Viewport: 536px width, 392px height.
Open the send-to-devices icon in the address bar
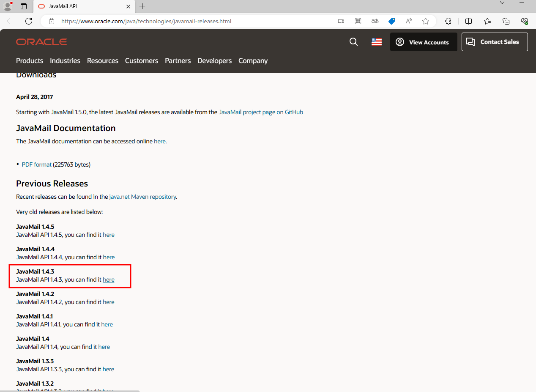(x=341, y=21)
